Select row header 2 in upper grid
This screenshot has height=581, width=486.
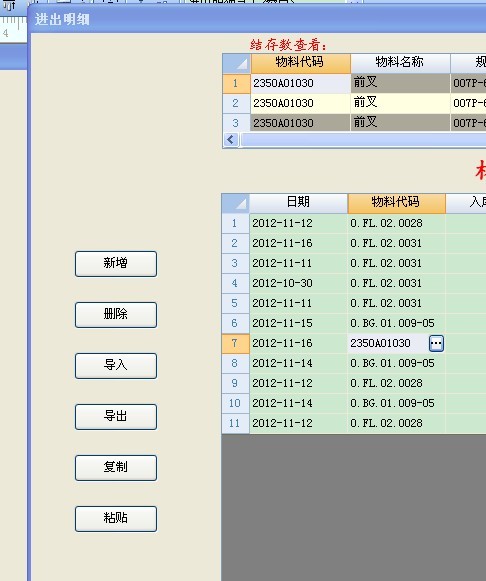pos(237,103)
